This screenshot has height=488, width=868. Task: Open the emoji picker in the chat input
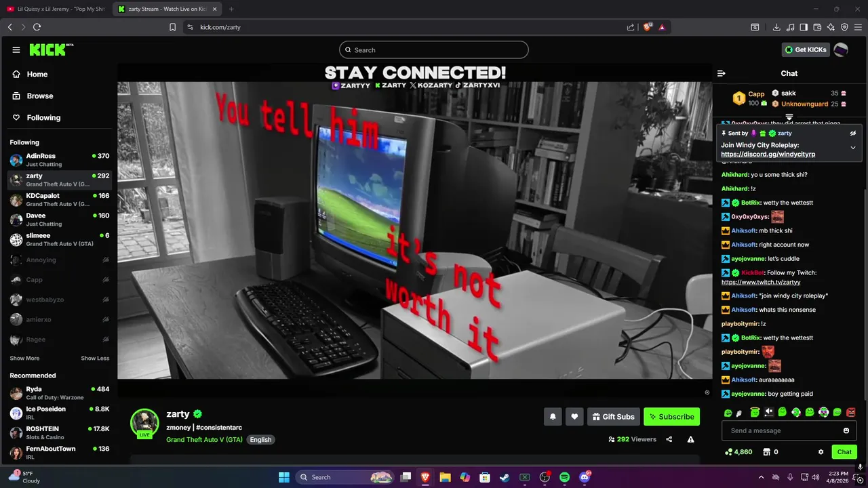pos(846,430)
